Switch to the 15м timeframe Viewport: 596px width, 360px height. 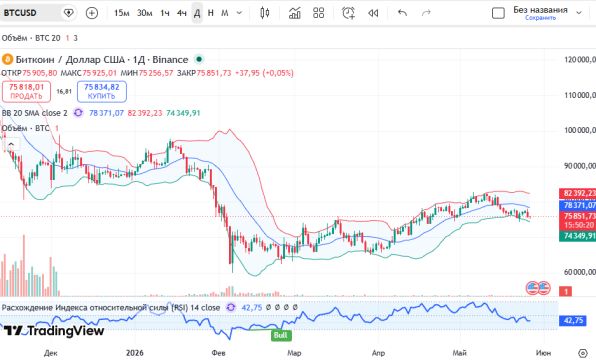point(122,13)
